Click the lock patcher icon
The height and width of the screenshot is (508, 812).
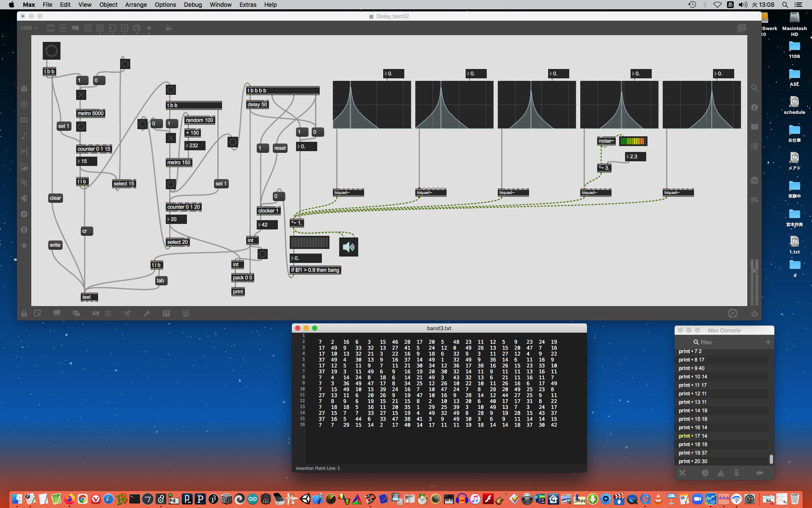tap(24, 313)
